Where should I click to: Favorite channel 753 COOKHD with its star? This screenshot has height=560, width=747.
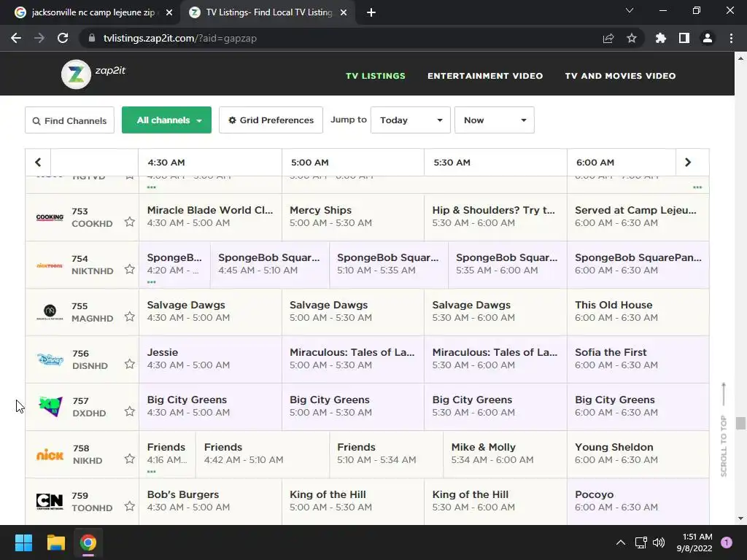[x=130, y=222]
